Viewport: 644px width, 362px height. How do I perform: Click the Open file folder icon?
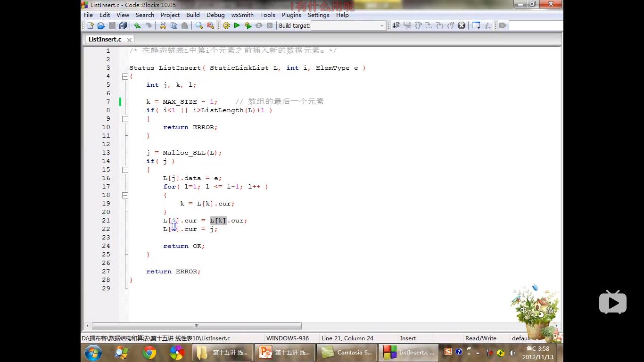tap(101, 25)
